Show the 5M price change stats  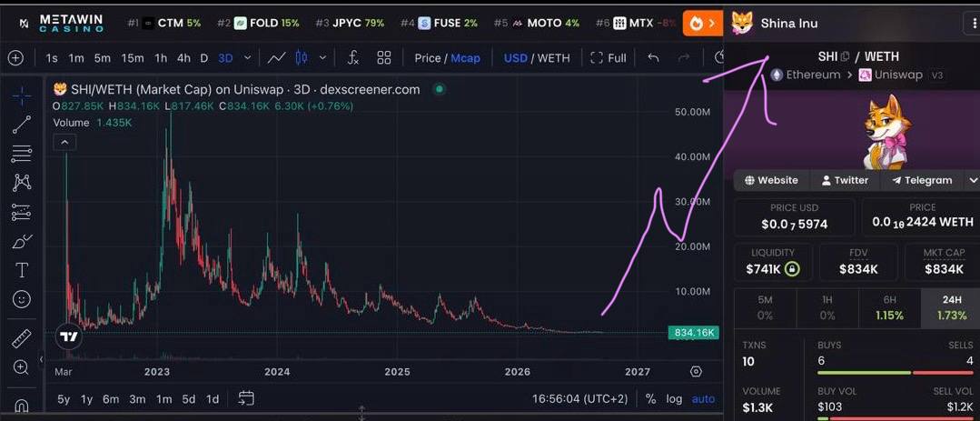tap(765, 307)
